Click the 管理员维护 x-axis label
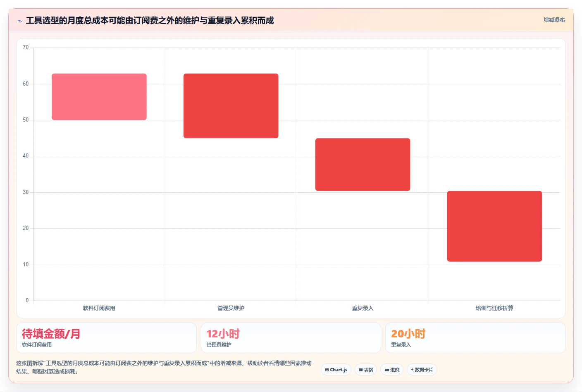Screen dimensions: 582x392 pos(231,308)
